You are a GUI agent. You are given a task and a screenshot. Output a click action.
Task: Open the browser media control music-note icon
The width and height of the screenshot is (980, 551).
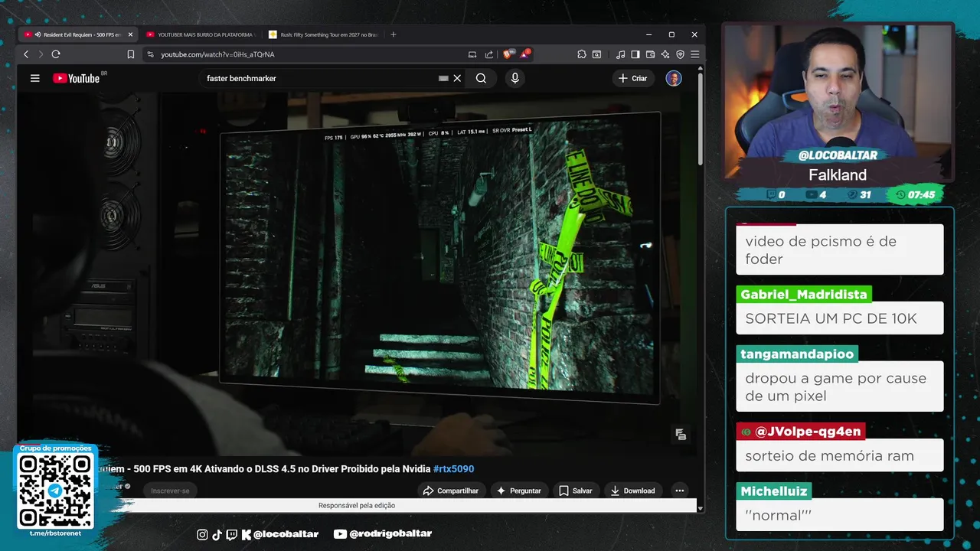621,54
